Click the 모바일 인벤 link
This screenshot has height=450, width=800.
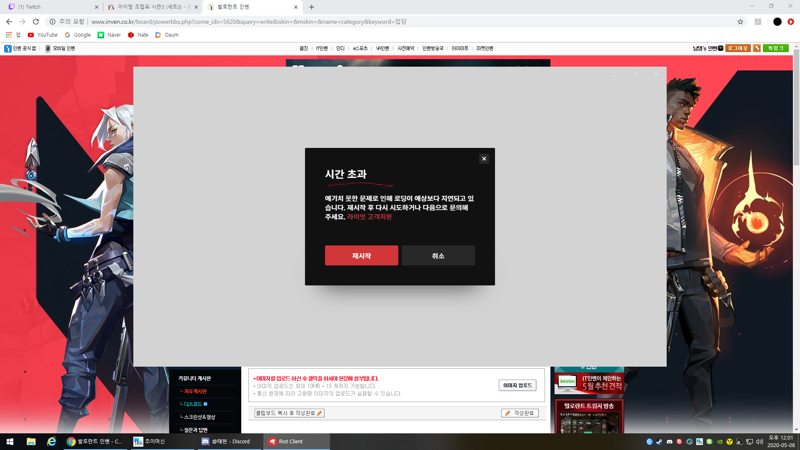[x=60, y=48]
